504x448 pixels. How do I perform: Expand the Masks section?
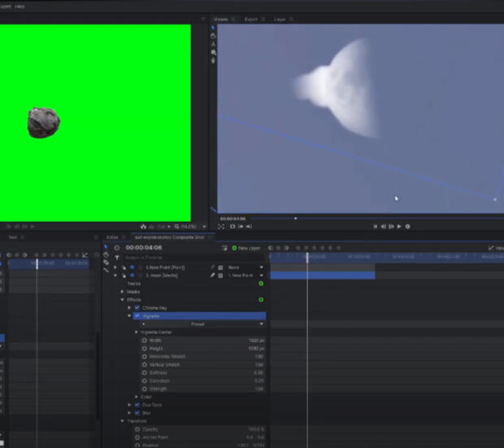tap(123, 291)
